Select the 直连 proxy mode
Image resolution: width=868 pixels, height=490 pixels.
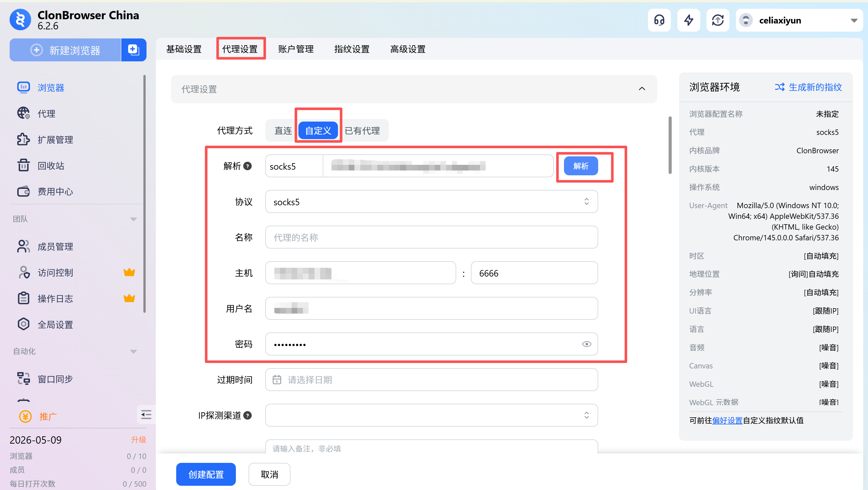pyautogui.click(x=283, y=131)
